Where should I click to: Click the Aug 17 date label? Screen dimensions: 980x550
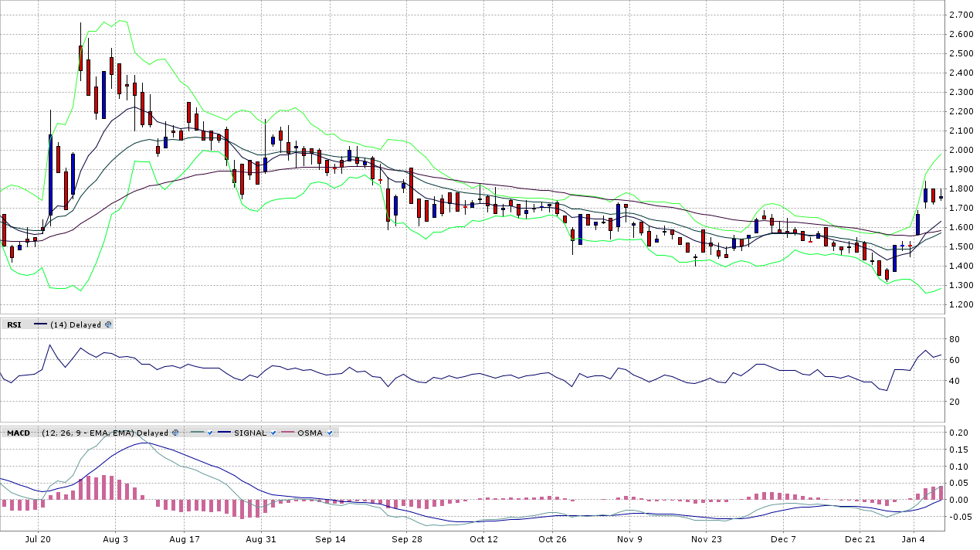pos(185,538)
